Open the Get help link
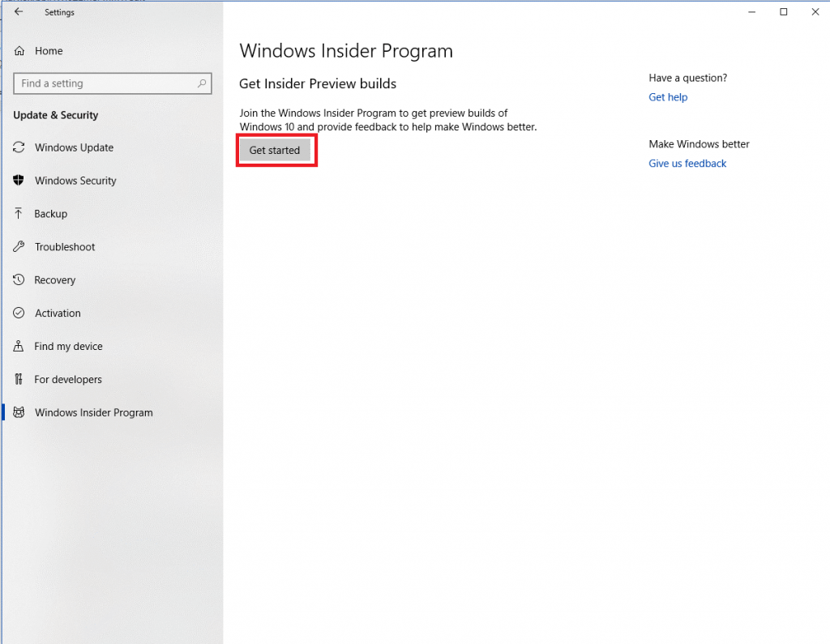 [668, 97]
